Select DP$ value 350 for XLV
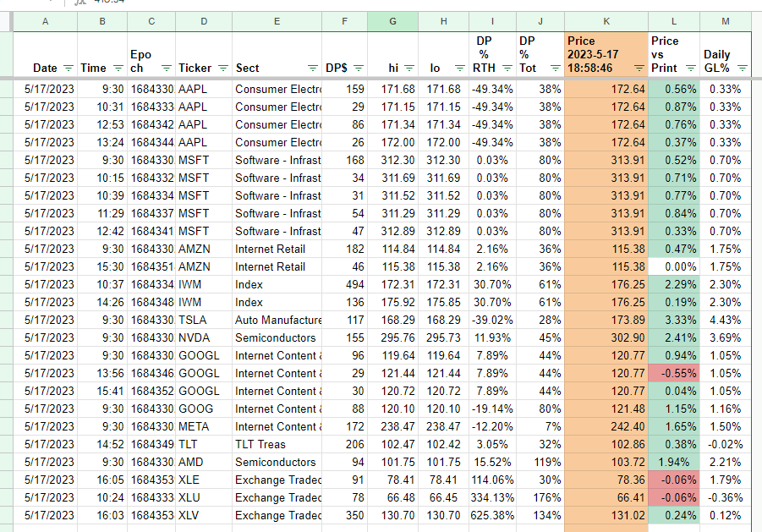This screenshot has height=532, width=762. click(x=344, y=515)
